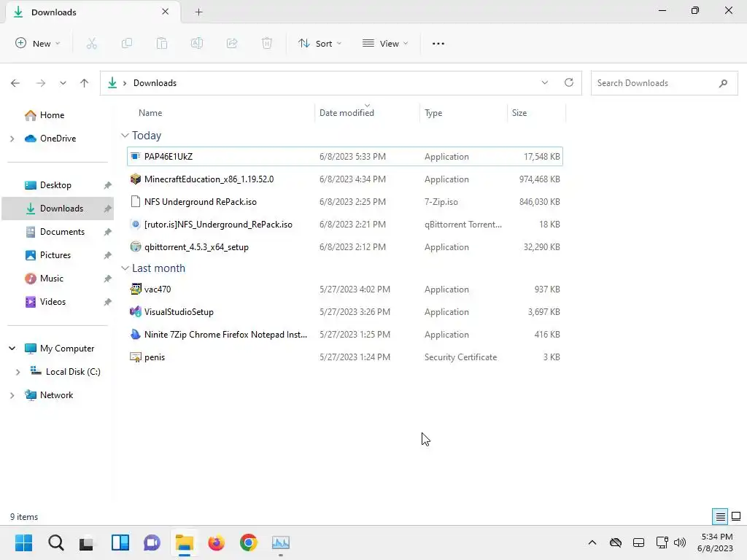Switch to large thumbnails view button
747x560 pixels.
tap(736, 517)
